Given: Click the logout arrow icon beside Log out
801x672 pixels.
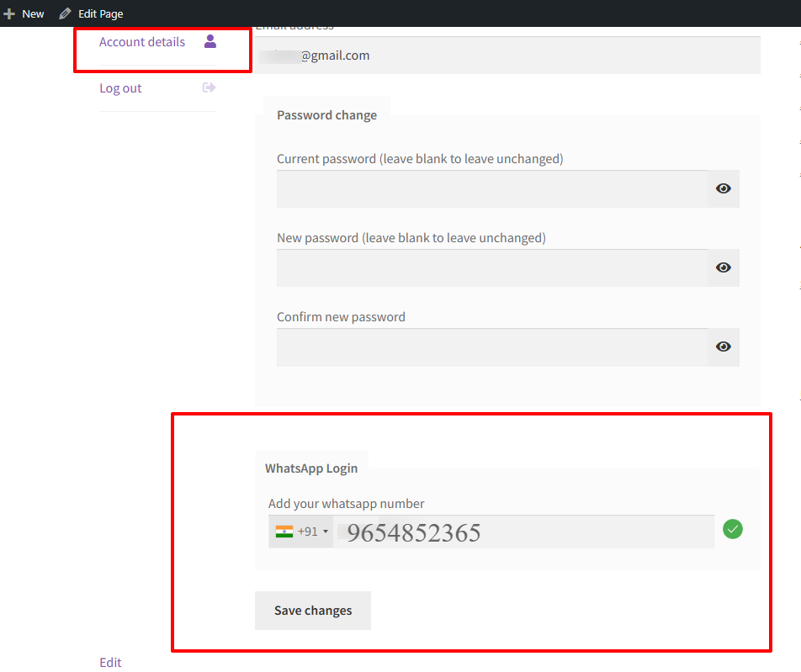Looking at the screenshot, I should (210, 87).
